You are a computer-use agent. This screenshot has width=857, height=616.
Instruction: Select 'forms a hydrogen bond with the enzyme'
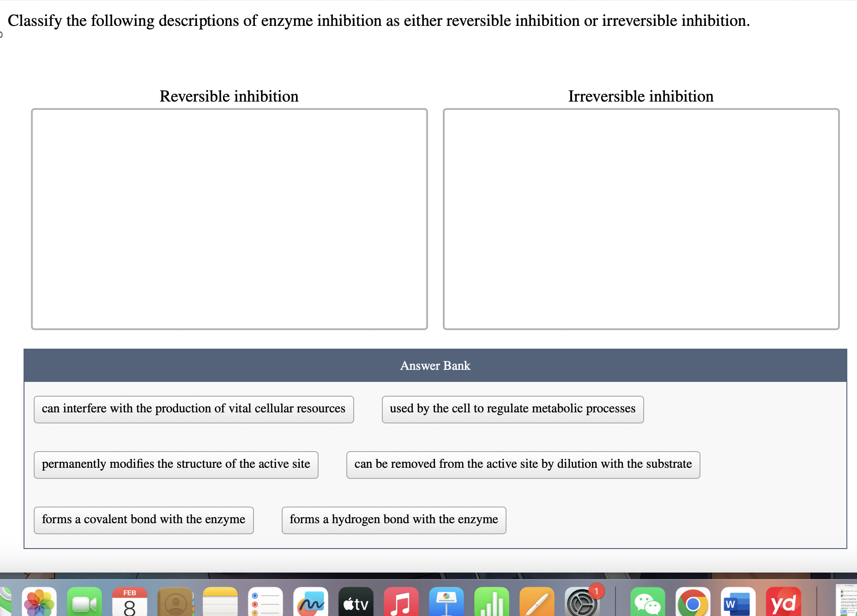[393, 519]
